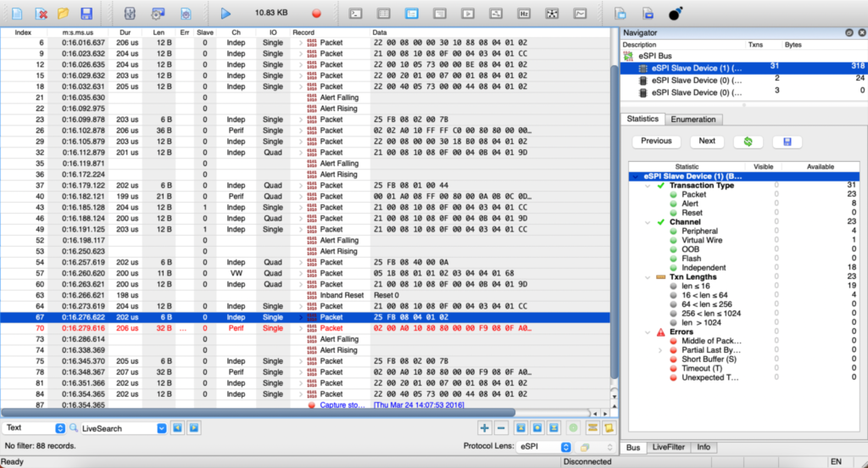Click the Hz view icon in toolbar
This screenshot has width=868, height=468.
pos(524,14)
